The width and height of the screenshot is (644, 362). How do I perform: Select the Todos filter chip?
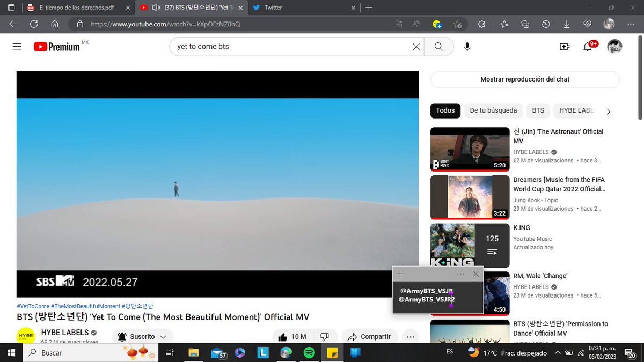[445, 110]
